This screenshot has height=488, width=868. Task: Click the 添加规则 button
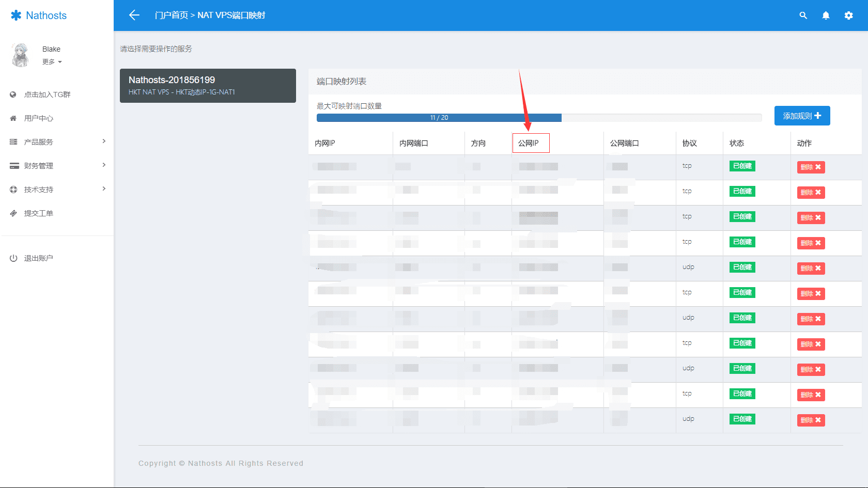802,116
